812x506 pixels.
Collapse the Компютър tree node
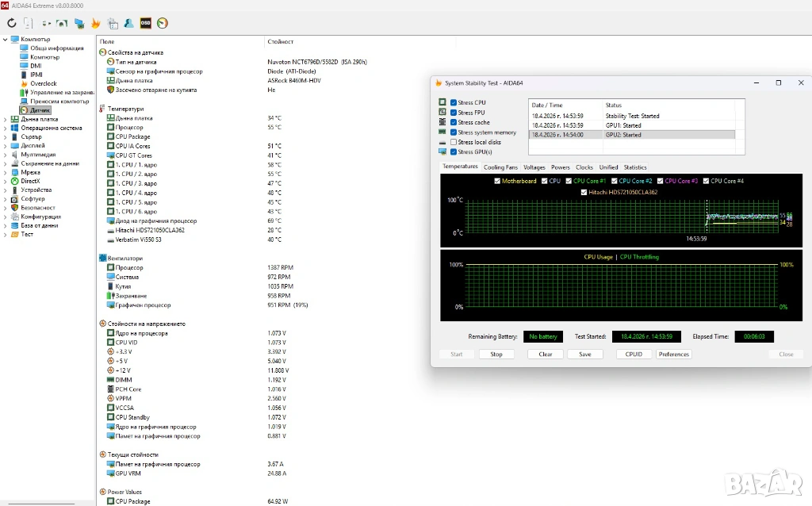pyautogui.click(x=6, y=39)
